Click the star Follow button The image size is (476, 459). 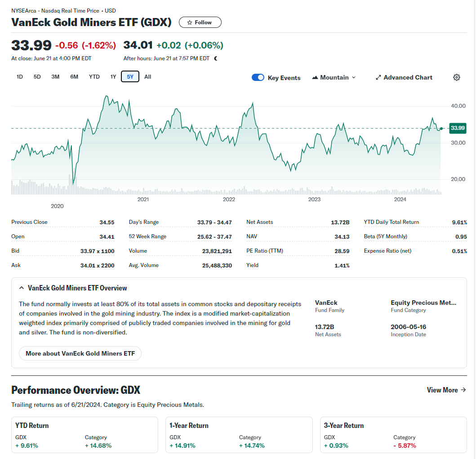[x=200, y=22]
